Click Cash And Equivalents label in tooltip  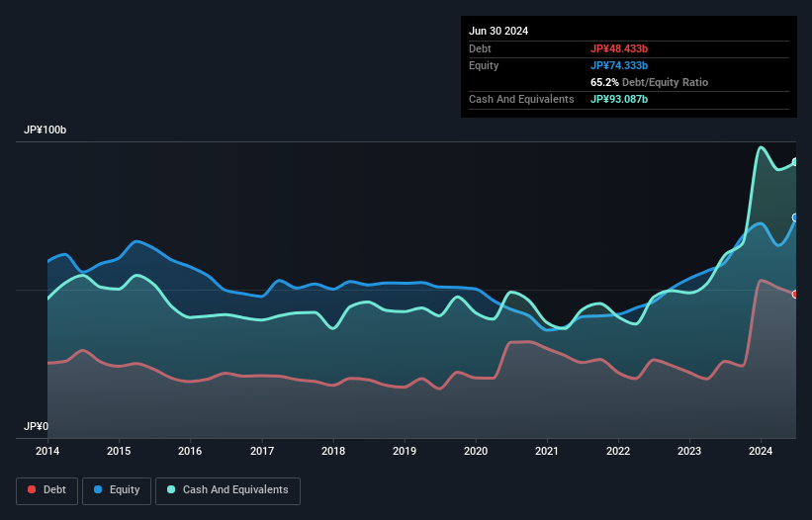coord(521,99)
